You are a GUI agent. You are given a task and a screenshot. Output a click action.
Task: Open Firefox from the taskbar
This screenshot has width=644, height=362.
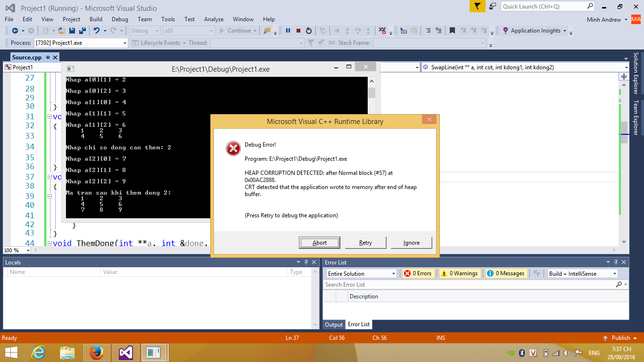coord(96,352)
